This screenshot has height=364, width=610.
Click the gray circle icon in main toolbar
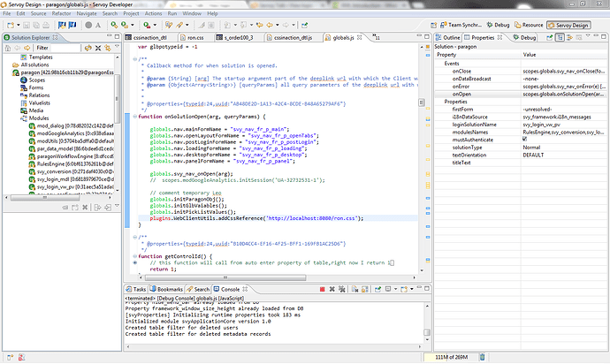tap(88, 25)
